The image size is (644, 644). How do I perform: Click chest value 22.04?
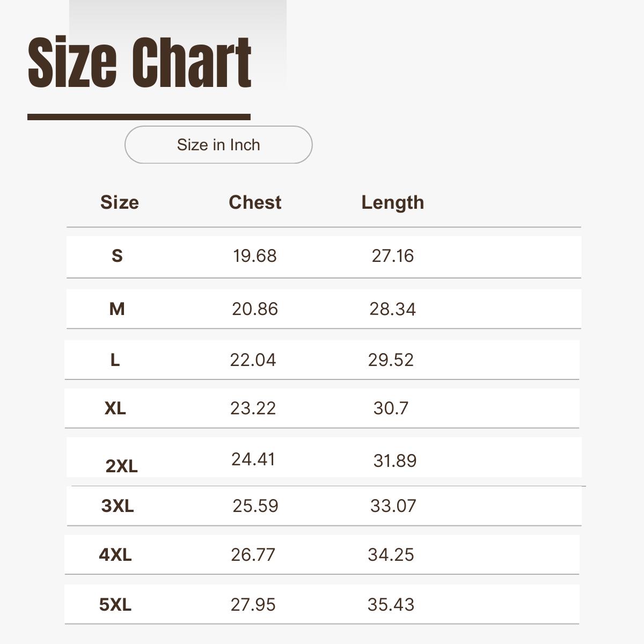point(253,360)
